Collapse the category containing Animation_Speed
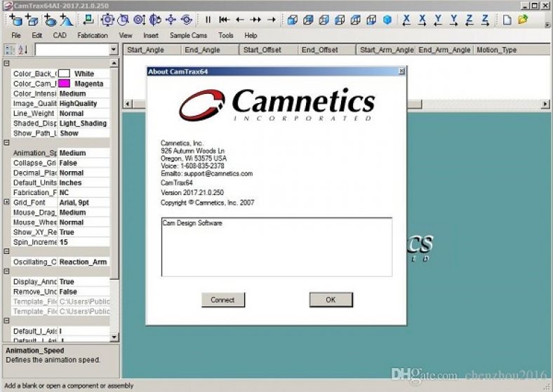The height and width of the screenshot is (392, 553). click(x=6, y=143)
